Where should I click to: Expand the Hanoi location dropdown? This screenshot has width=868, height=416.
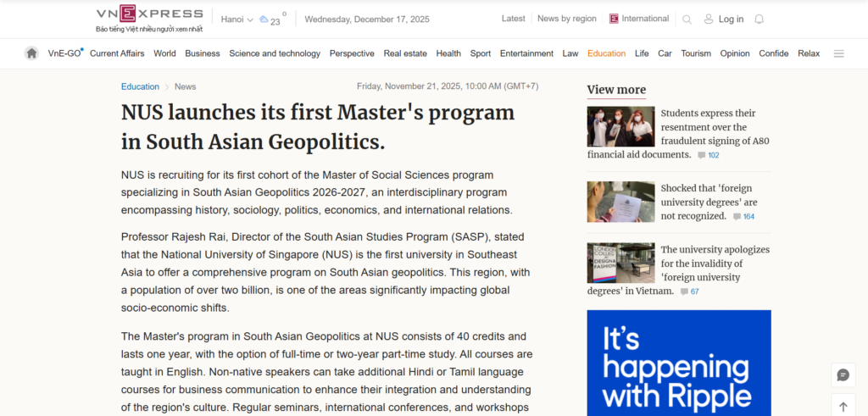[x=236, y=19]
